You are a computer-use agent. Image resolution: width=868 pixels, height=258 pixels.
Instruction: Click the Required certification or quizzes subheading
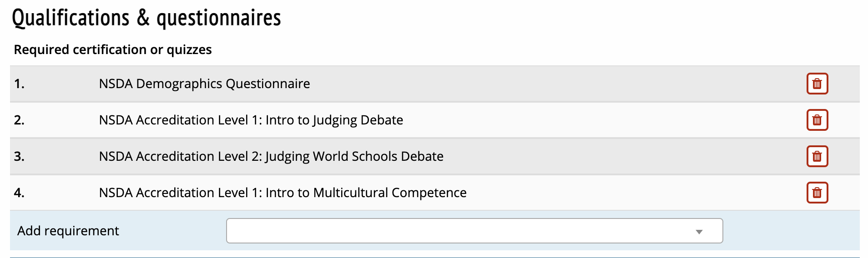click(113, 50)
